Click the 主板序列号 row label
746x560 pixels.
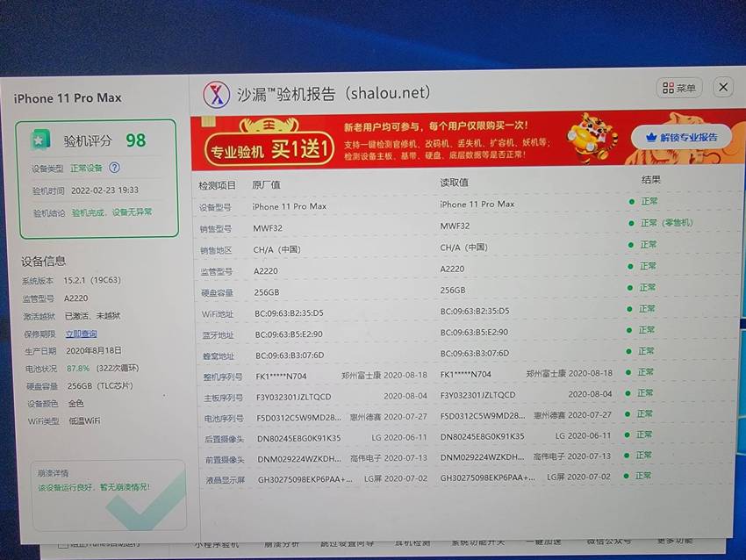(x=223, y=398)
